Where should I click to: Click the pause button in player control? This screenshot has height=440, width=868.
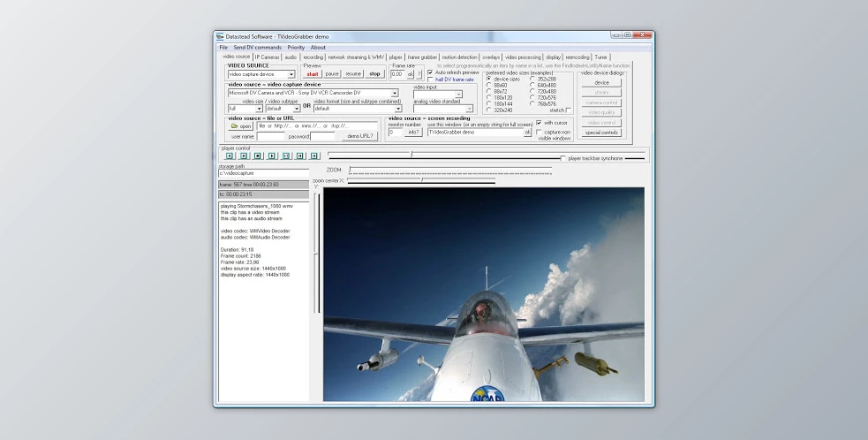244,156
